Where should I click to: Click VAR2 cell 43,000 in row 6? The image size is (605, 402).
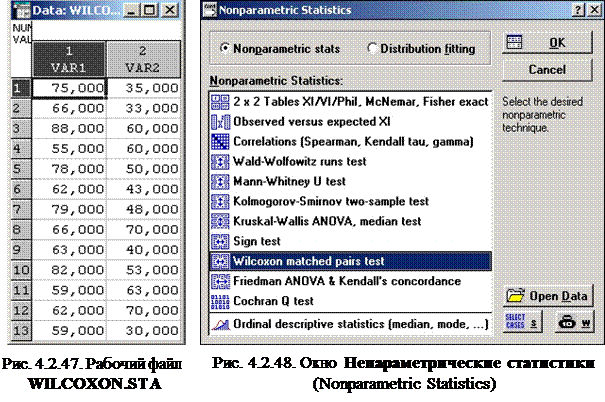click(143, 189)
